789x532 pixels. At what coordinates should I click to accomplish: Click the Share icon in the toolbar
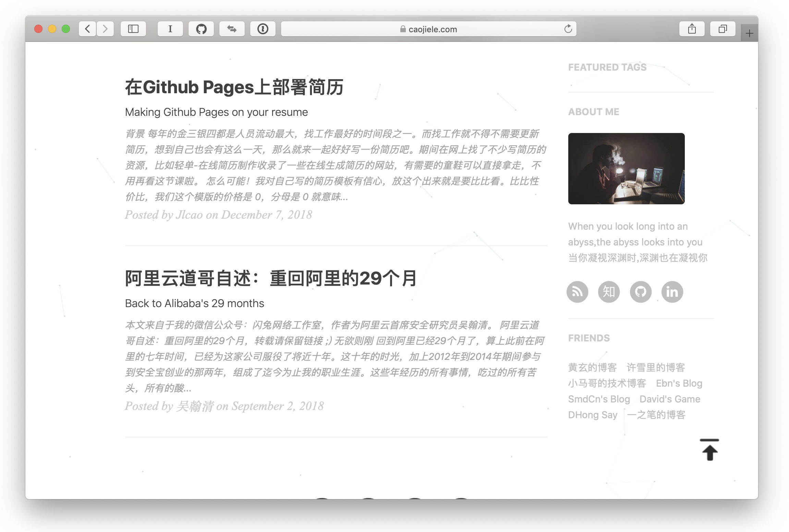(x=692, y=29)
